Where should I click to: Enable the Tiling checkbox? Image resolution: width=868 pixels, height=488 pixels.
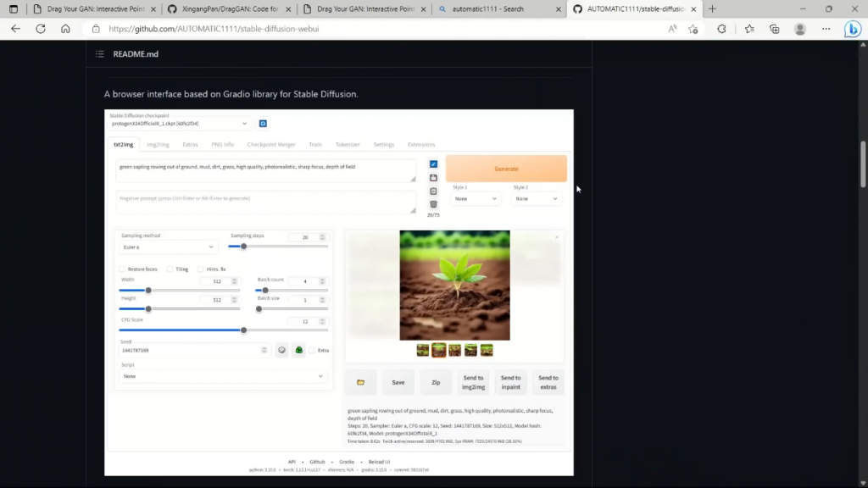170,269
